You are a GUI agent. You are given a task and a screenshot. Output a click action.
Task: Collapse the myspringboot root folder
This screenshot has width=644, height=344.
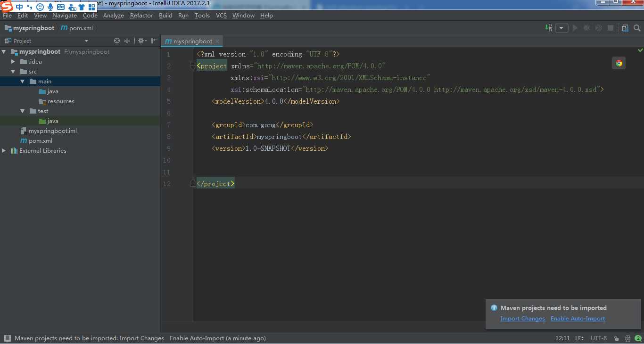4,52
